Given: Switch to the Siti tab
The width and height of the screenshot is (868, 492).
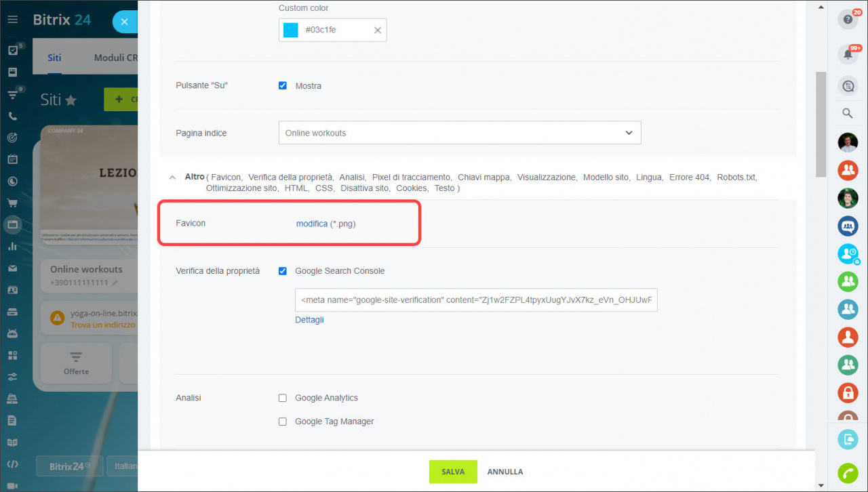Looking at the screenshot, I should pos(54,58).
